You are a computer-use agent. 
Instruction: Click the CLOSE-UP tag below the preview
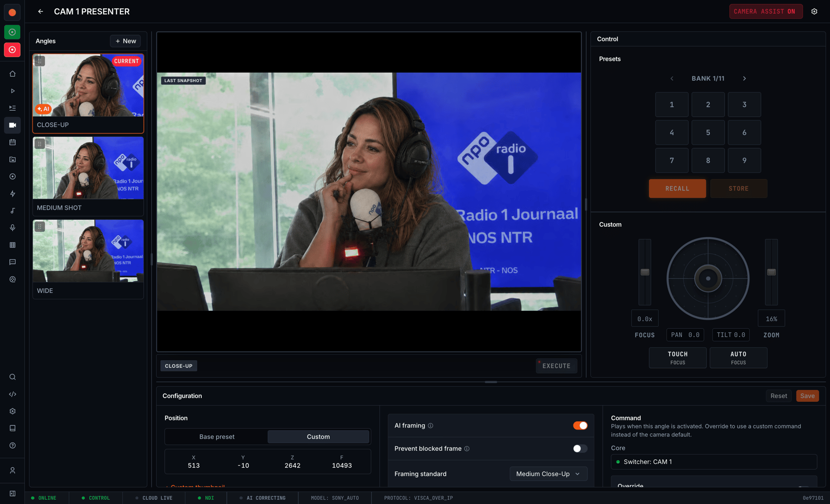179,366
